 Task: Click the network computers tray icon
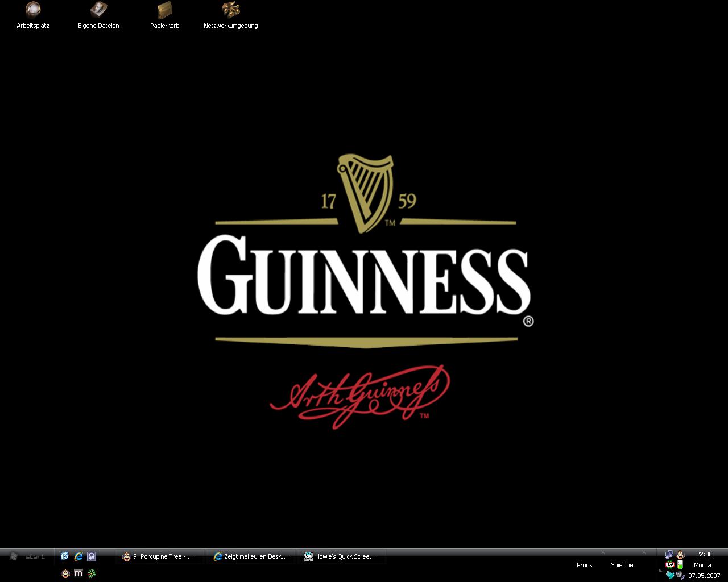669,554
